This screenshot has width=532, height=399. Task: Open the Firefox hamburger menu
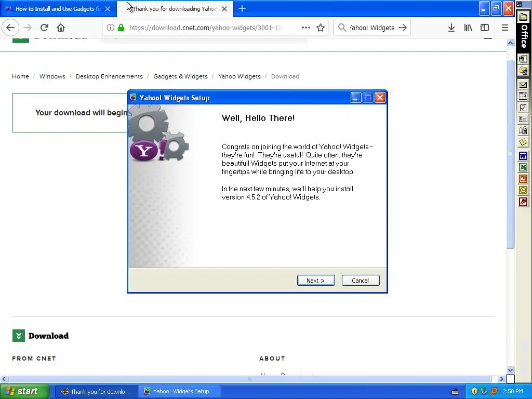(x=505, y=28)
